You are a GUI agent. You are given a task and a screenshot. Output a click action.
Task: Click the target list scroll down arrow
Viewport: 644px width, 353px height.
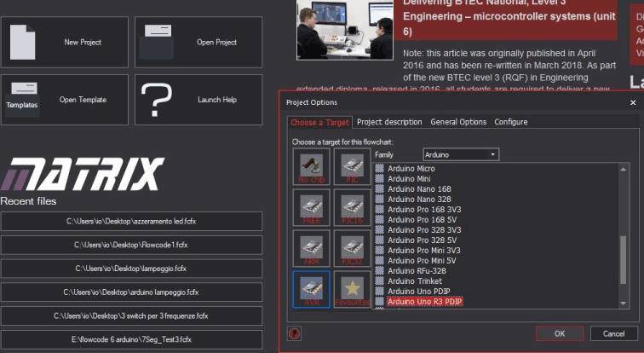tap(623, 304)
